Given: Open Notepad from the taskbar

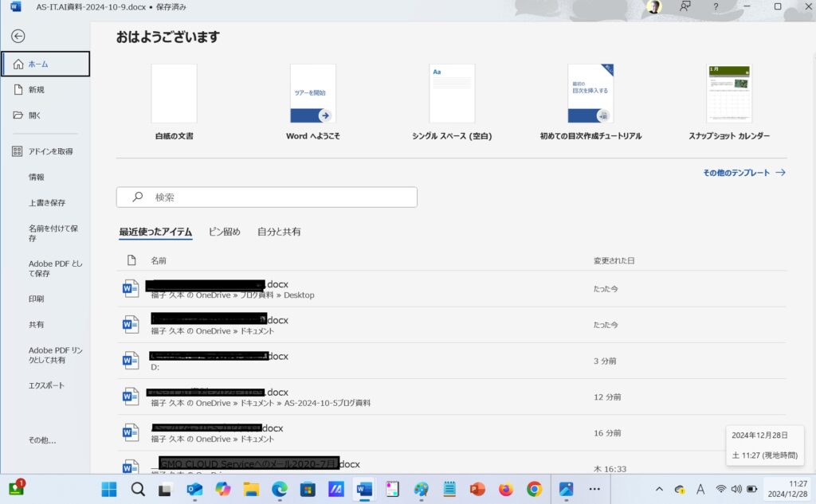Looking at the screenshot, I should [x=449, y=490].
